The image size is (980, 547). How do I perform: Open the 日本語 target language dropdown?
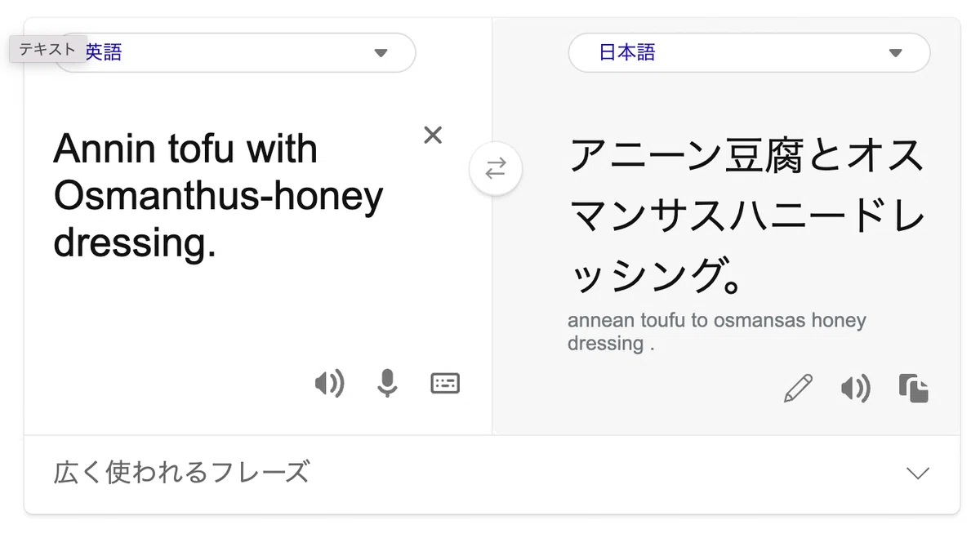(749, 53)
